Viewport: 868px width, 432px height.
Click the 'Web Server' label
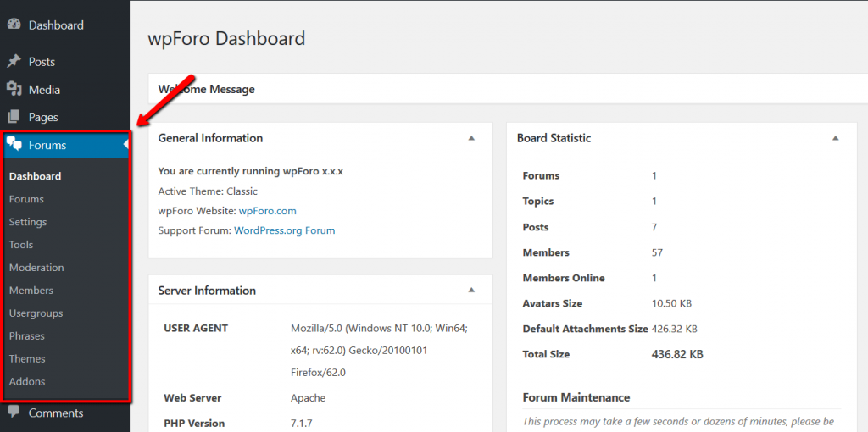192,398
